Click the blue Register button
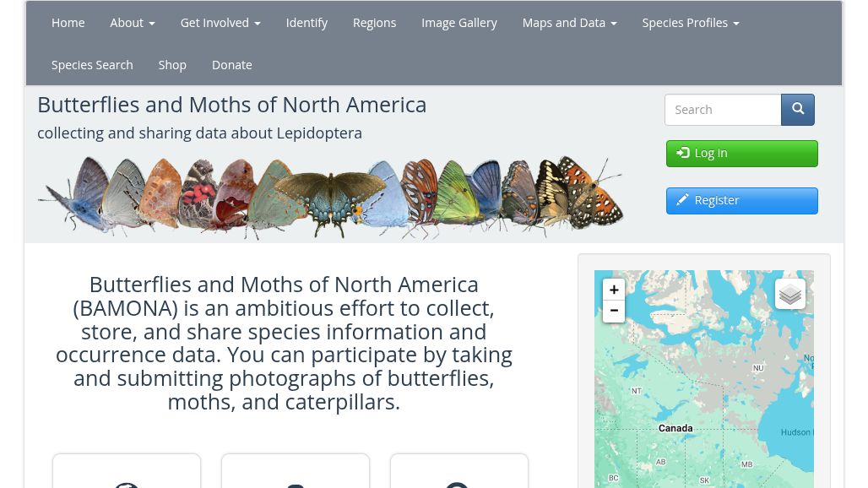Image resolution: width=868 pixels, height=488 pixels. tap(741, 201)
